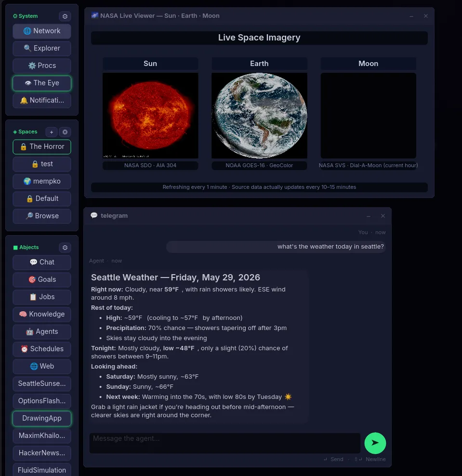
Task: Launch the MaximKhailo... abject
Action: 42,436
